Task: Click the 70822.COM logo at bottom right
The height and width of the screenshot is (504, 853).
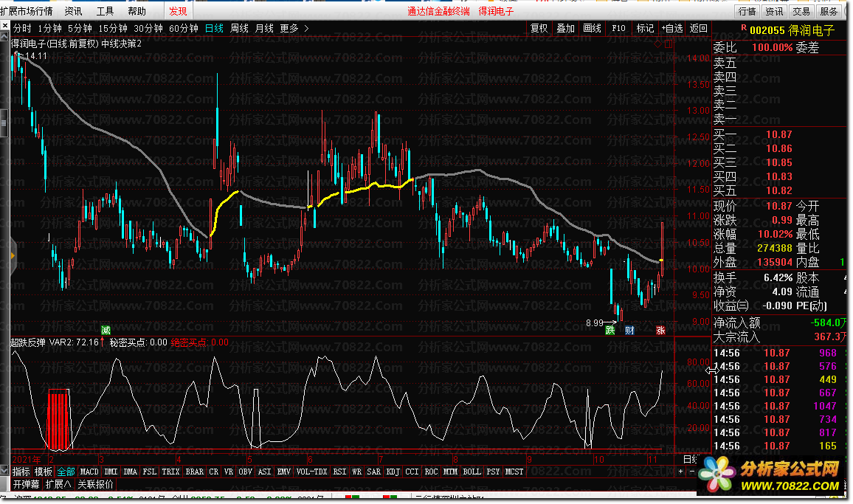Action: click(x=770, y=474)
